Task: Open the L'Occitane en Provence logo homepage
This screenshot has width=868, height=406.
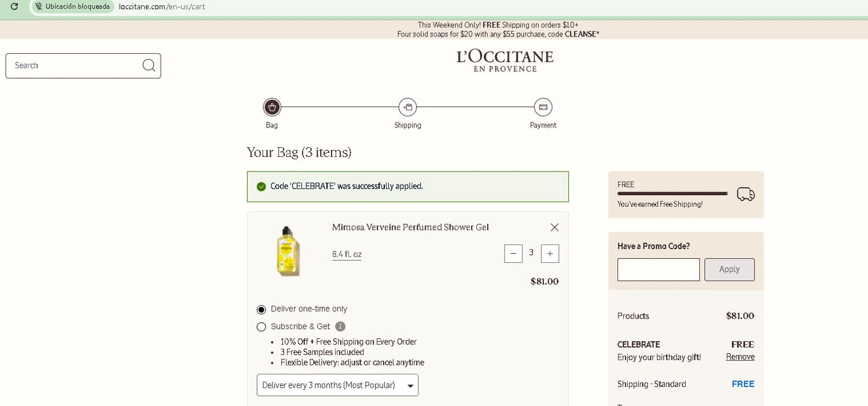Action: click(x=505, y=60)
